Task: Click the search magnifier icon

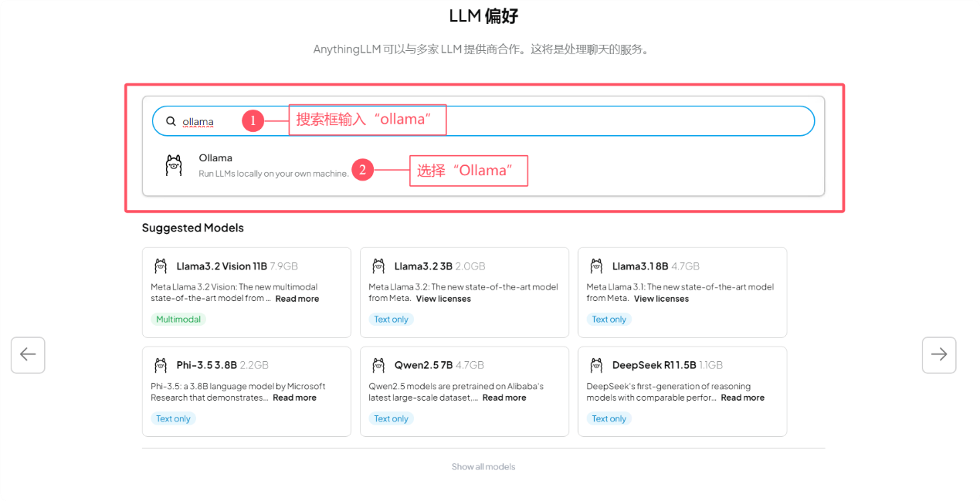Action: pos(171,121)
